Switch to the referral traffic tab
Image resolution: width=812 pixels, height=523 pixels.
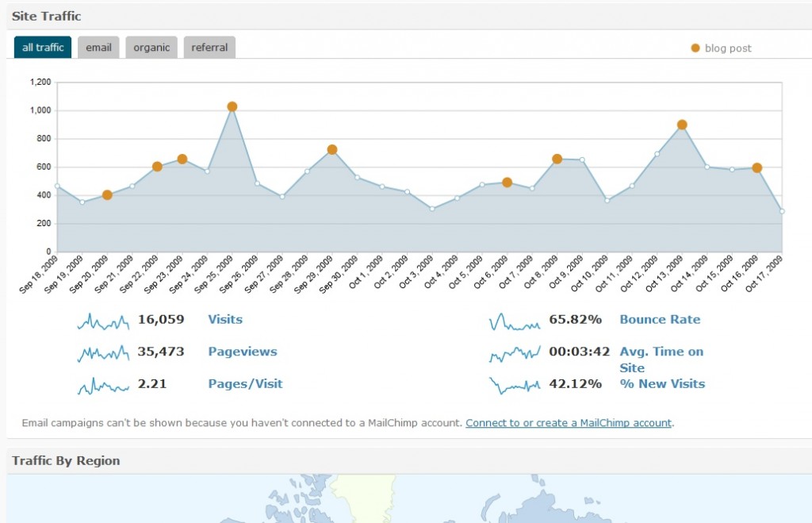[x=209, y=47]
